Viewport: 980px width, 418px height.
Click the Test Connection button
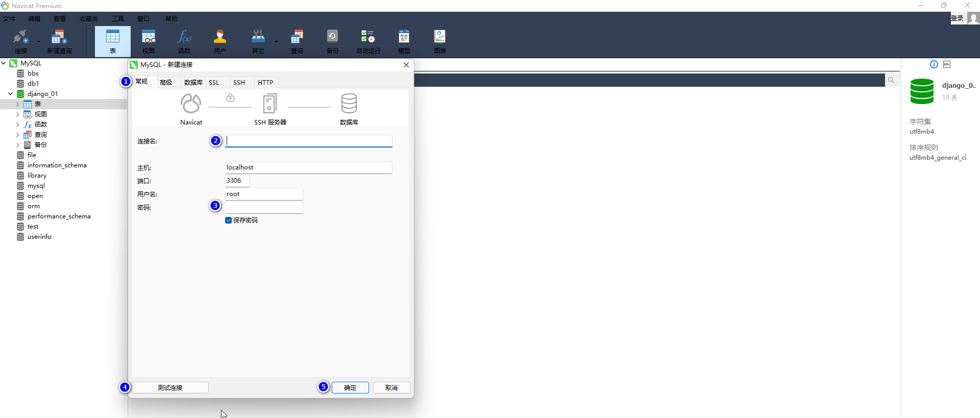click(170, 388)
